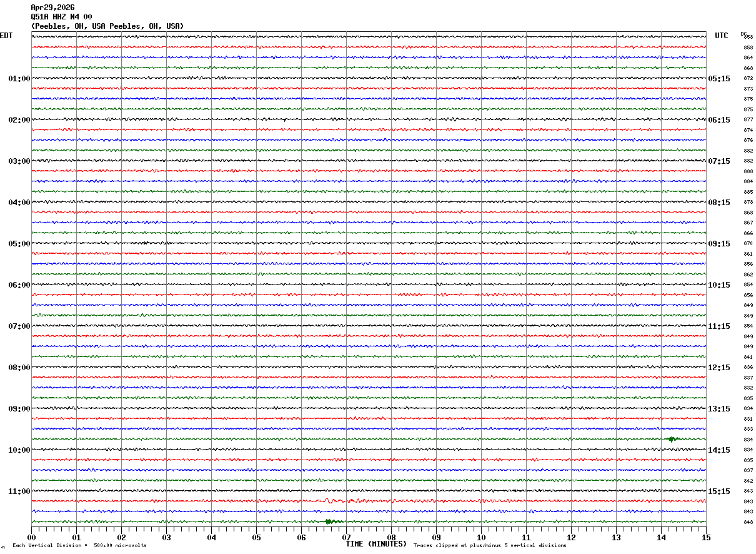Click the 05:15 UTC time label
This screenshot has height=554, width=756.
719,79
